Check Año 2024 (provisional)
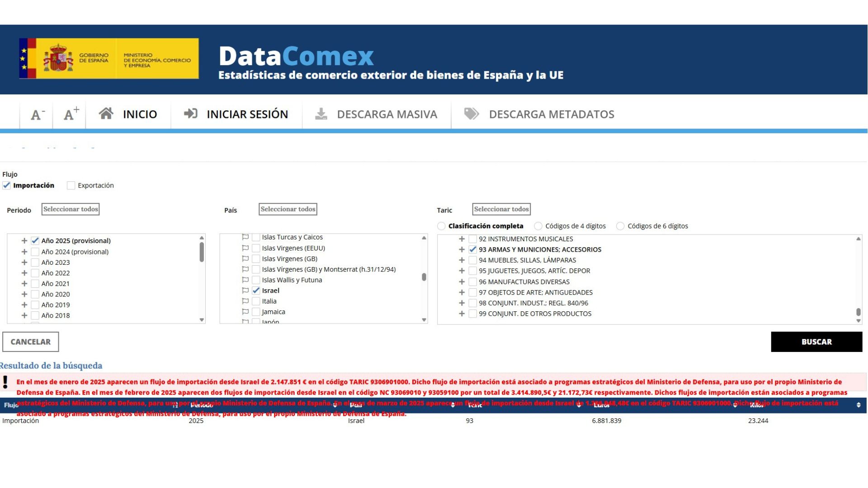 coord(35,252)
